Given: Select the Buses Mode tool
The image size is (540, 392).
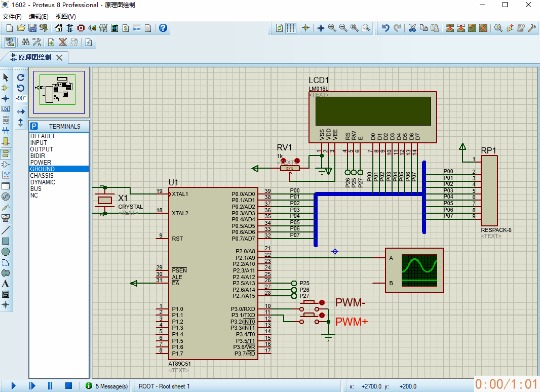Looking at the screenshot, I should pyautogui.click(x=6, y=131).
